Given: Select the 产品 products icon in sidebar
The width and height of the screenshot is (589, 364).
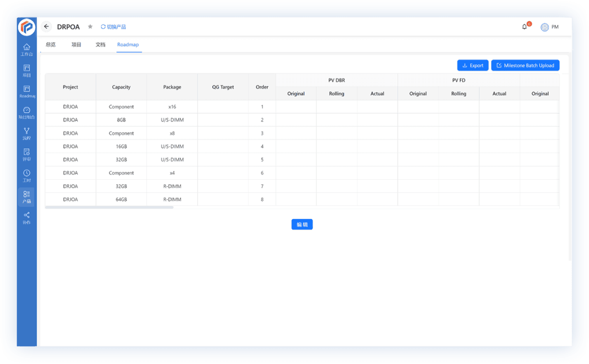Looking at the screenshot, I should (x=26, y=197).
